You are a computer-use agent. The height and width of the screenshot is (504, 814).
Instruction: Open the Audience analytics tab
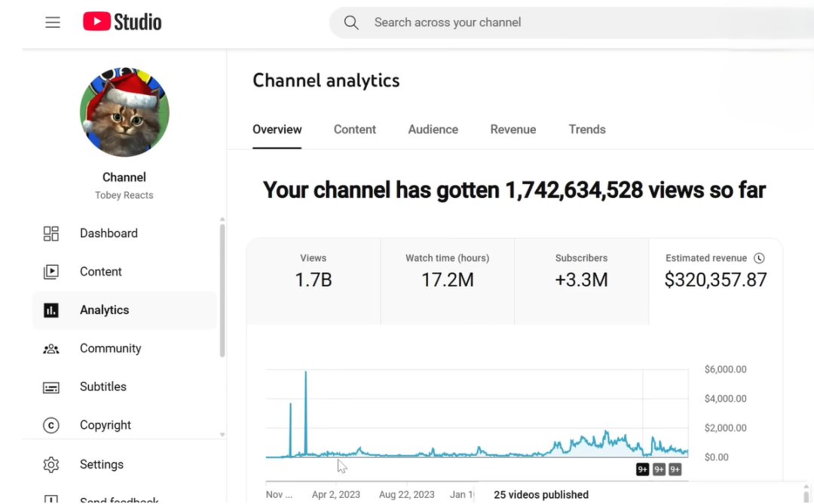tap(433, 129)
